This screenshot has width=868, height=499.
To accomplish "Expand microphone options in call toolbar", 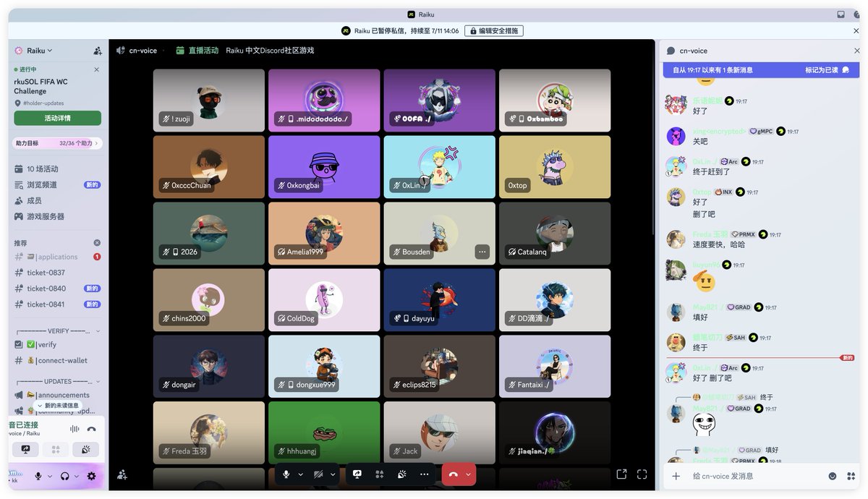I will tap(300, 474).
